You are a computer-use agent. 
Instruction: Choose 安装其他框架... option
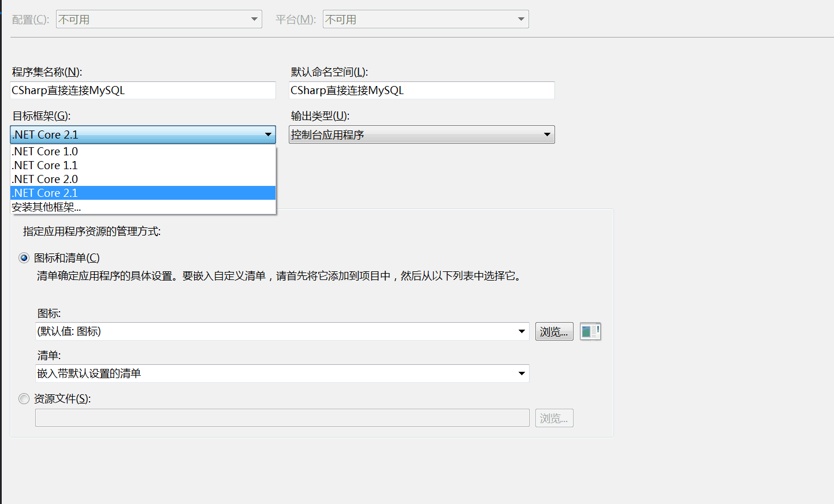point(143,207)
